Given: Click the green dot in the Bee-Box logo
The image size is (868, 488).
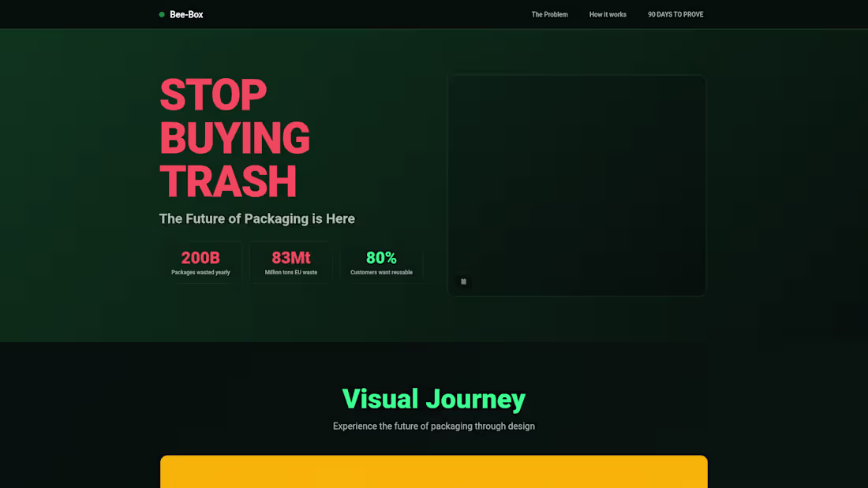Looking at the screenshot, I should 161,14.
